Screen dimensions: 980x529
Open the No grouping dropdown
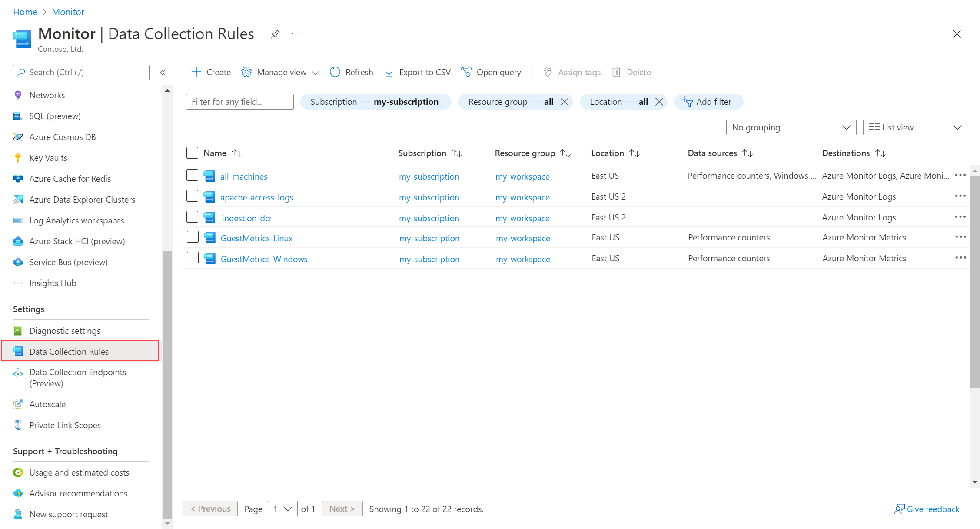[791, 127]
